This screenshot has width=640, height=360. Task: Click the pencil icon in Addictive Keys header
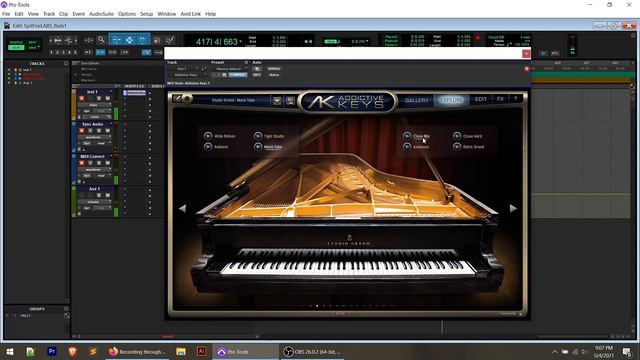pos(178,98)
